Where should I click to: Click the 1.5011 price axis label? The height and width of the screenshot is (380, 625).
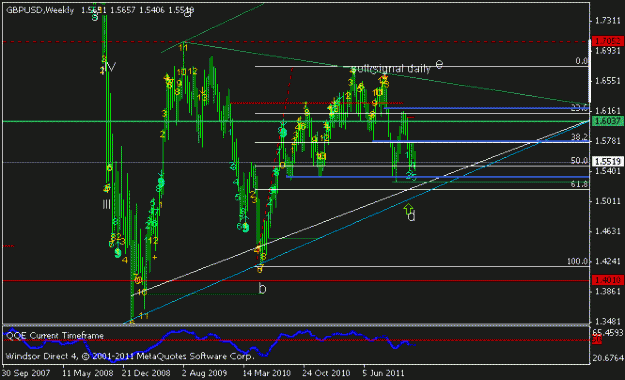[607, 201]
